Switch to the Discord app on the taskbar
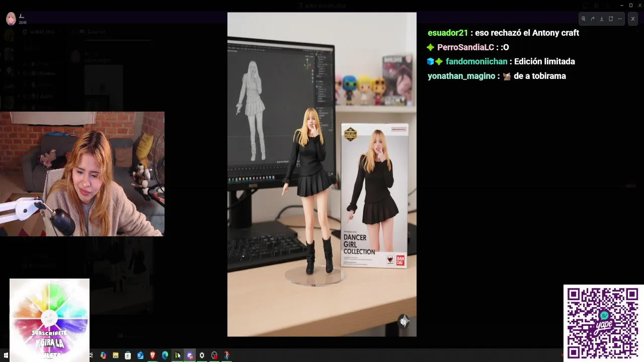The image size is (644, 362). tap(190, 355)
